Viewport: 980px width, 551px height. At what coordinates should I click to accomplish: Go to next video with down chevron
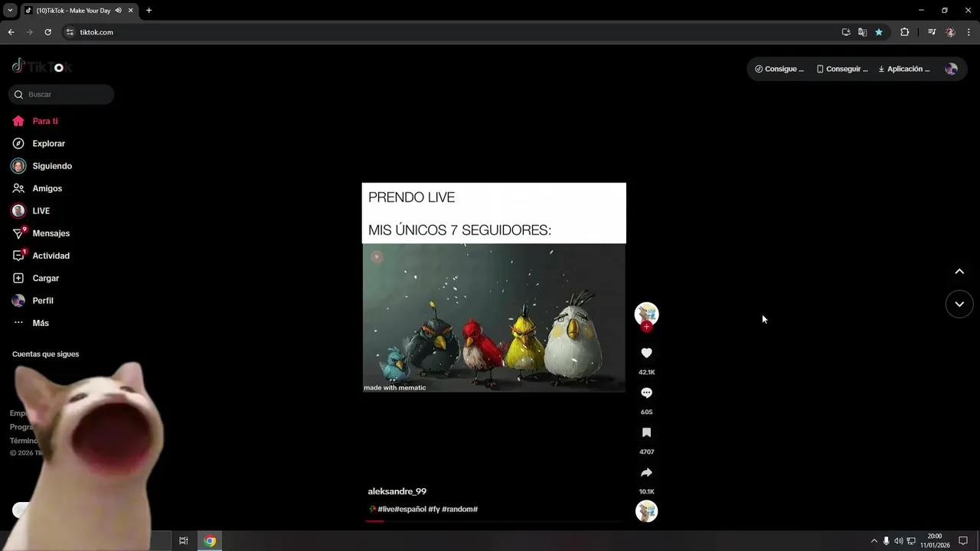point(959,304)
